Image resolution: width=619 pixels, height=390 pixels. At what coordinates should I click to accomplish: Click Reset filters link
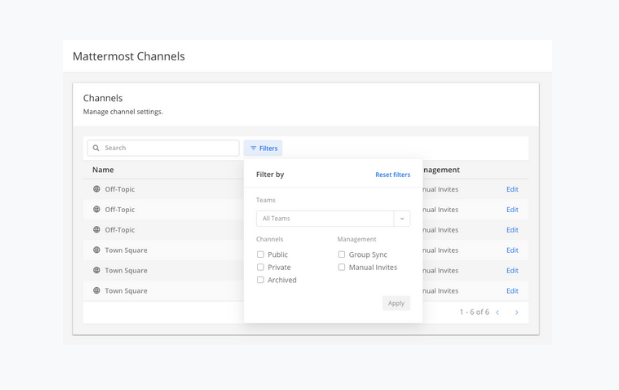tap(393, 174)
